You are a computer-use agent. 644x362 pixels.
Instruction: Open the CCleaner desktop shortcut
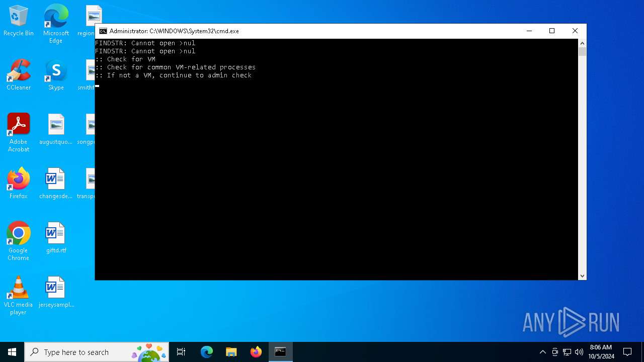(x=19, y=75)
